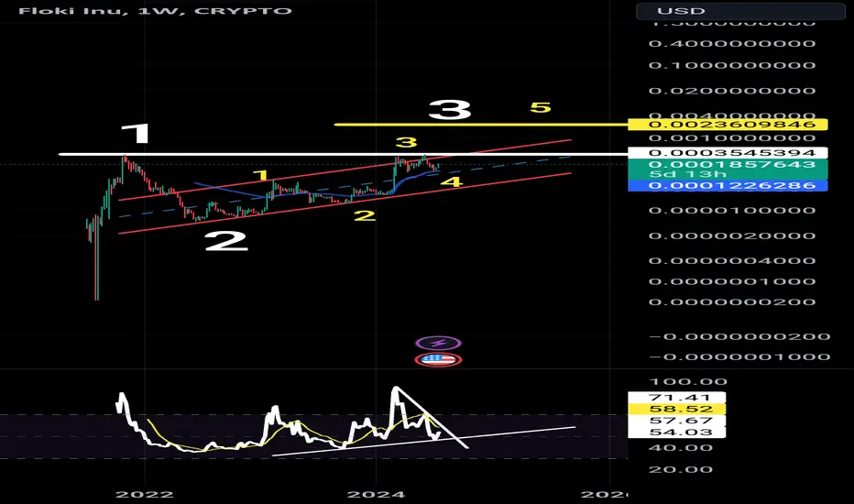Click the white 0.0003545394 price label
The image size is (854, 504).
(728, 153)
